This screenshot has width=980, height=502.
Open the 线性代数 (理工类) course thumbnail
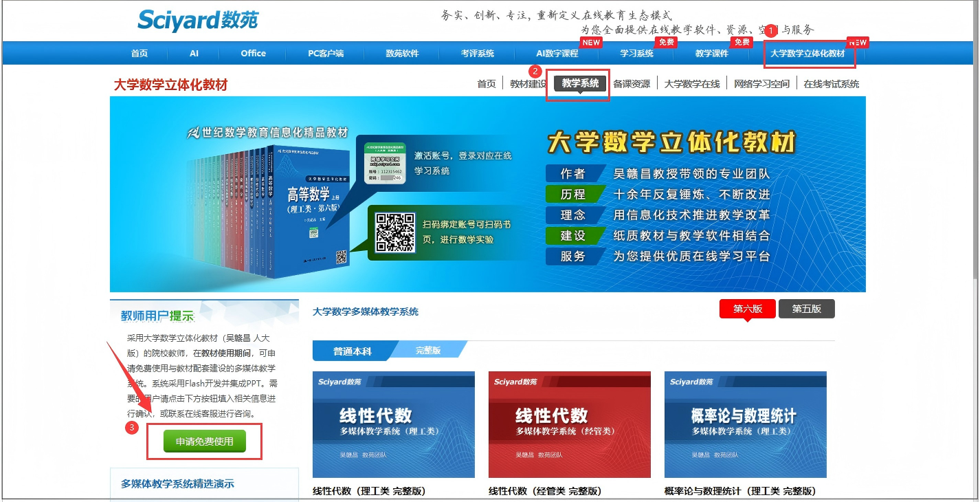point(394,424)
